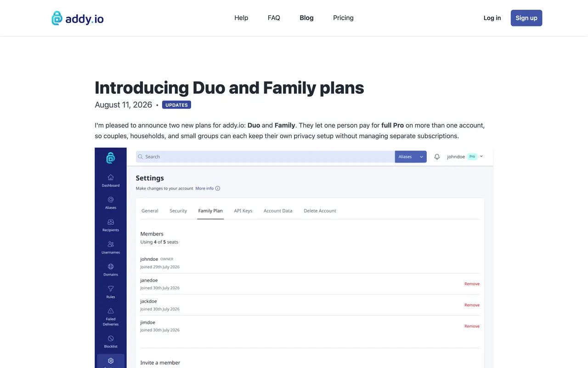Image resolution: width=588 pixels, height=368 pixels.
Task: Remove member jackdoe
Action: tap(472, 305)
